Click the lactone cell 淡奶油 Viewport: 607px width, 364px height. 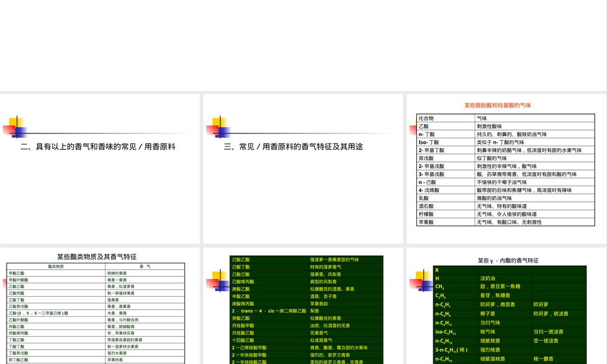click(505, 278)
